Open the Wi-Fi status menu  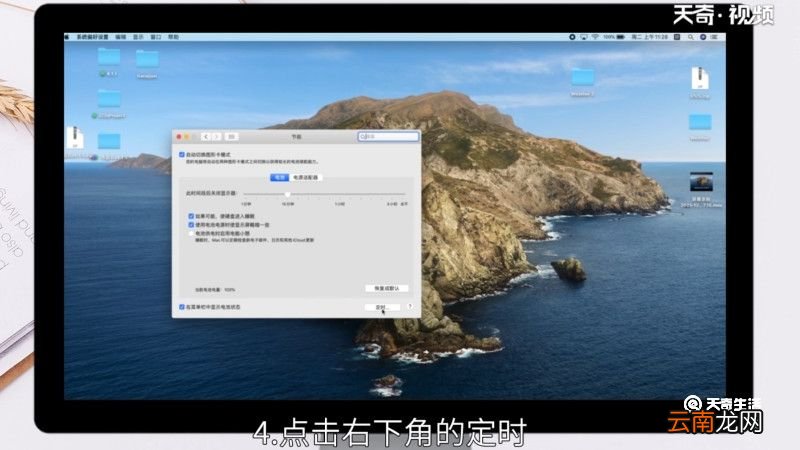pyautogui.click(x=595, y=37)
